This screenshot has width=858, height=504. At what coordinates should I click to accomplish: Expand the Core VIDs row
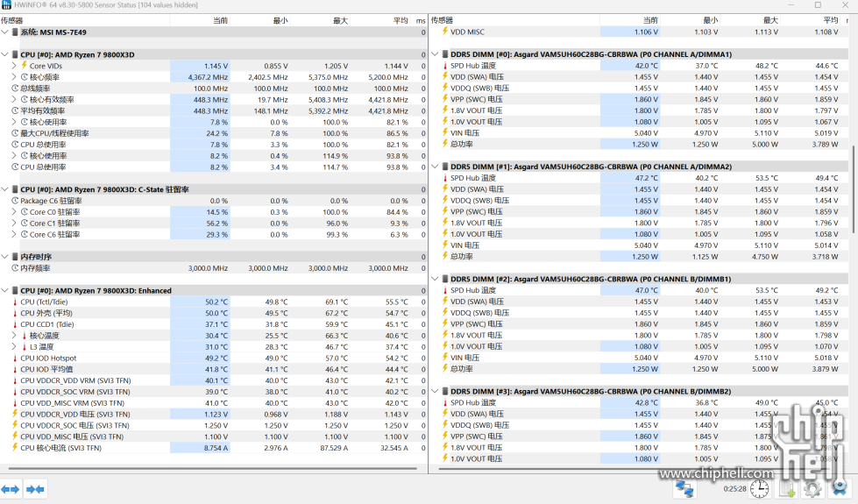tap(14, 66)
